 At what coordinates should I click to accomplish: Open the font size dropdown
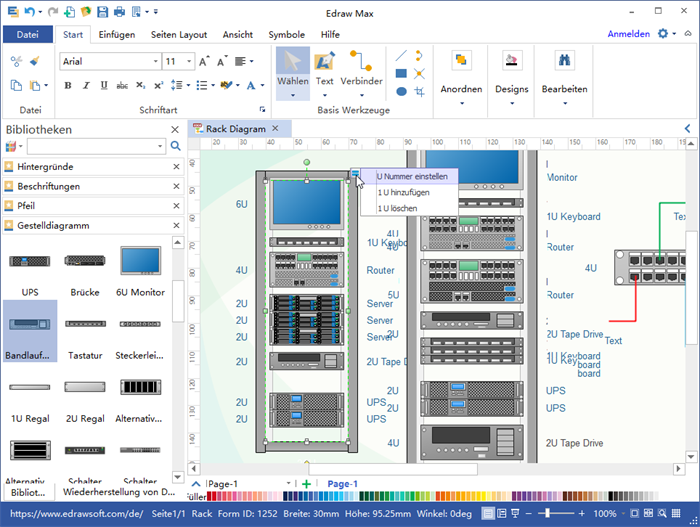(x=188, y=62)
